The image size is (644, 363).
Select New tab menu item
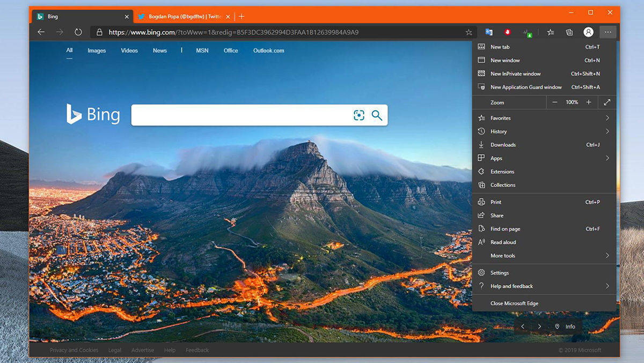click(x=544, y=47)
